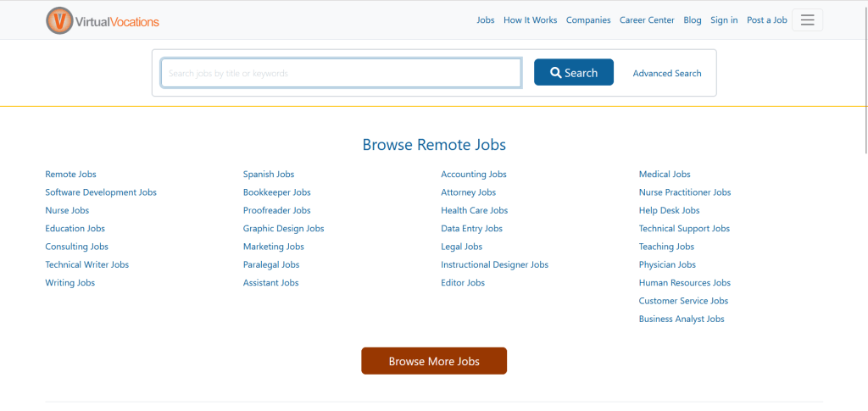View Paralegal Jobs listings
The height and width of the screenshot is (411, 868).
271,264
